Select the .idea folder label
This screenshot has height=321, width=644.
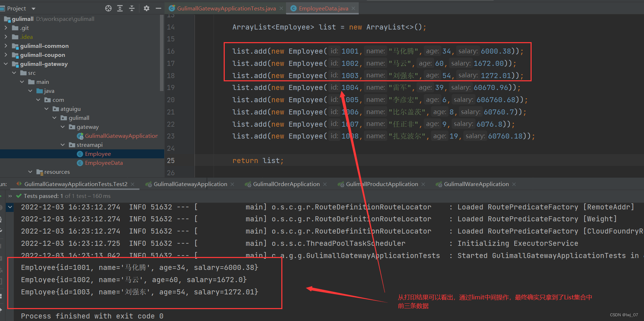tap(26, 37)
